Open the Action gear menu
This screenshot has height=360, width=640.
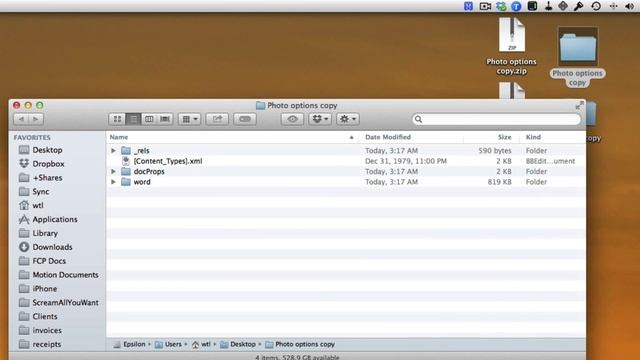(x=348, y=119)
